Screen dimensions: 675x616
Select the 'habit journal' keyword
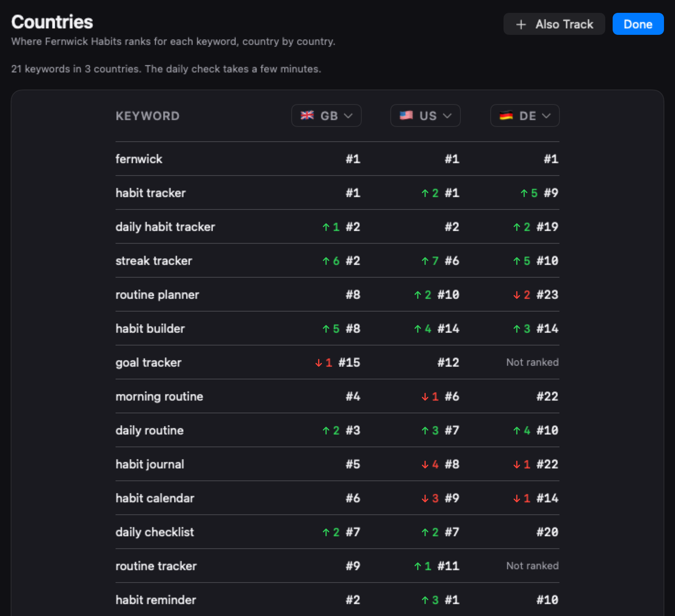click(149, 464)
